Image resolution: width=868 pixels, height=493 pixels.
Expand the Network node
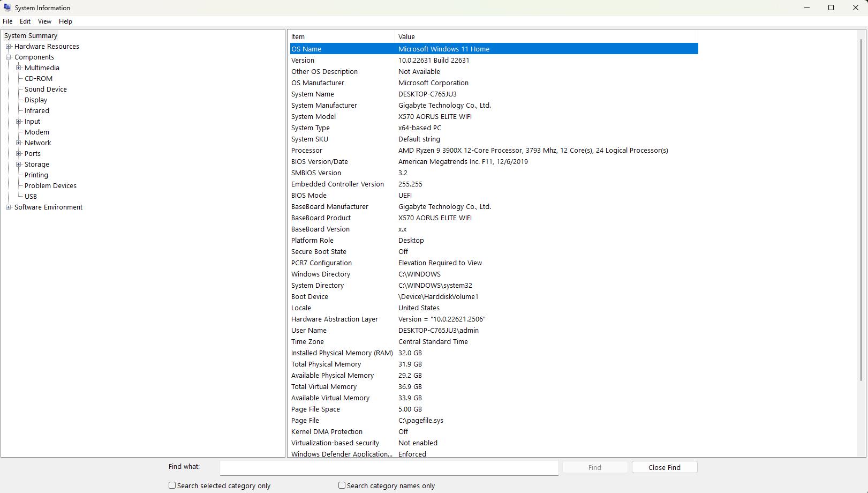coord(19,143)
